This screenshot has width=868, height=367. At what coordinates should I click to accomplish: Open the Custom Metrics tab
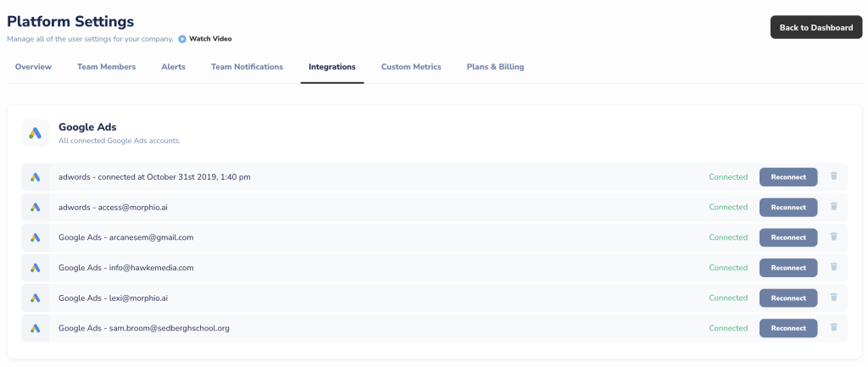pos(411,67)
